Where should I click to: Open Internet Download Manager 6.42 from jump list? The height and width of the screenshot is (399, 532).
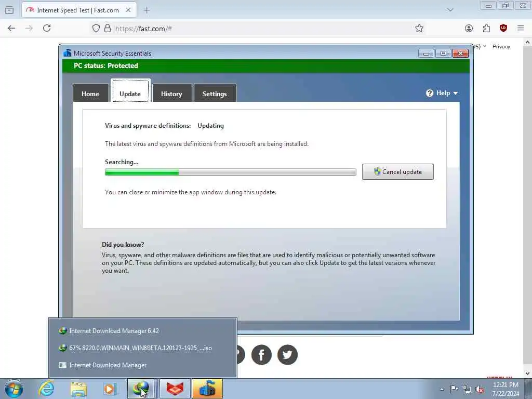[x=143, y=330]
